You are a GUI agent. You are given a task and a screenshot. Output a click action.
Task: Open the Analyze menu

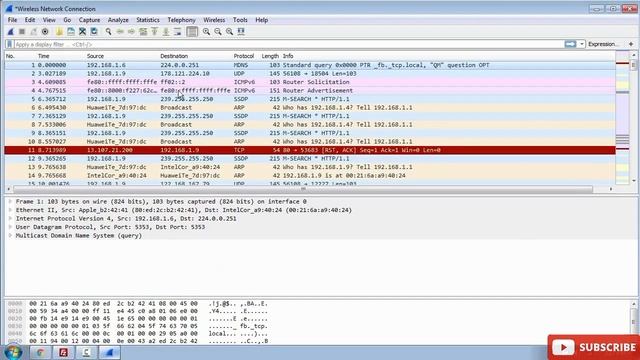click(118, 20)
